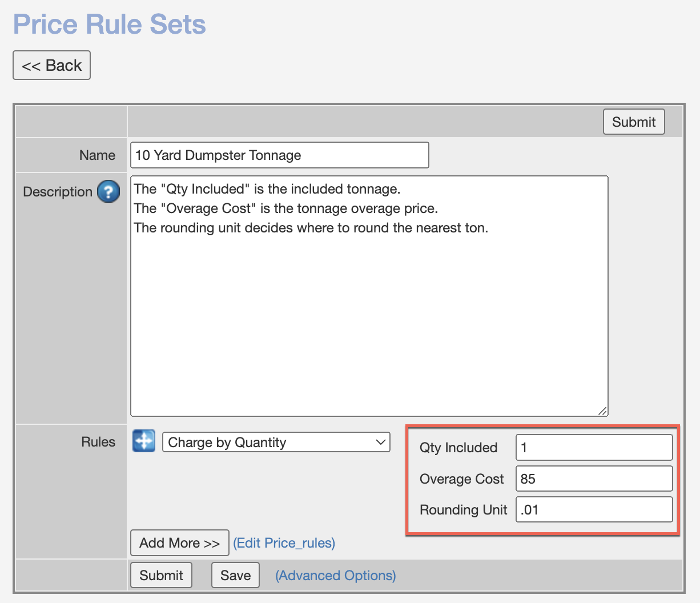The image size is (700, 603).
Task: Click the Price Rule Sets page heading
Action: click(x=110, y=25)
